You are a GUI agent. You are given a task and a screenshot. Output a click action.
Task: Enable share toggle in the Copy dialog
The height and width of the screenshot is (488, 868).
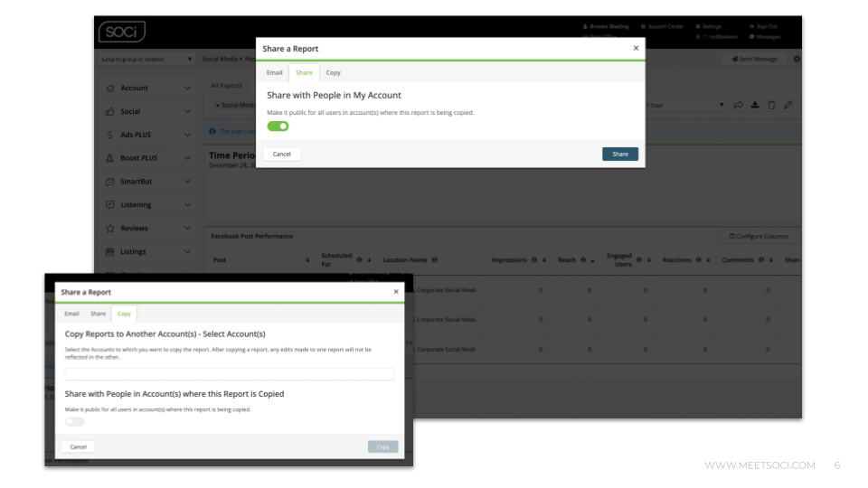pos(74,421)
